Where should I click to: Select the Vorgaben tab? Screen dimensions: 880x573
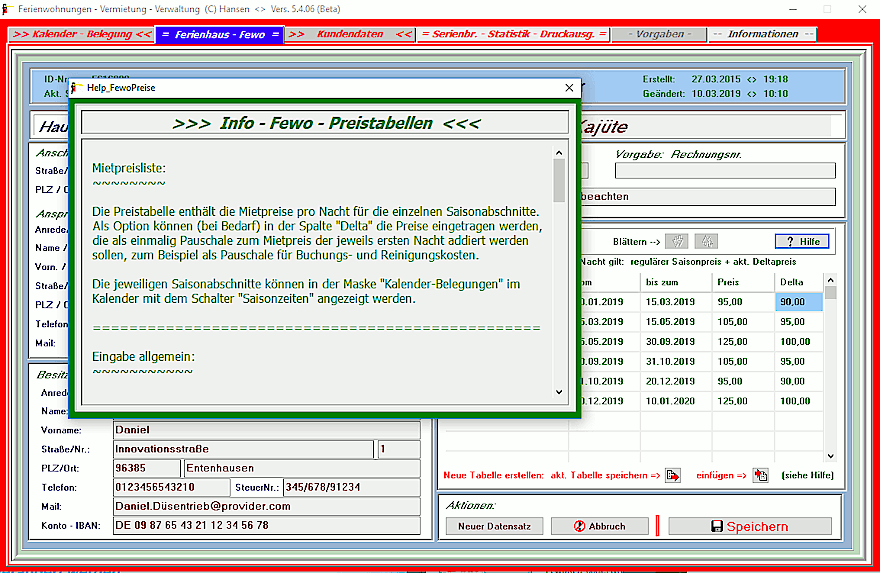pyautogui.click(x=657, y=34)
